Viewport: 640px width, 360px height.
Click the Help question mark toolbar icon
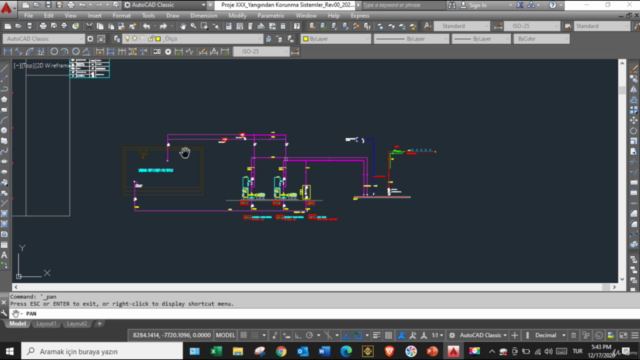click(297, 26)
